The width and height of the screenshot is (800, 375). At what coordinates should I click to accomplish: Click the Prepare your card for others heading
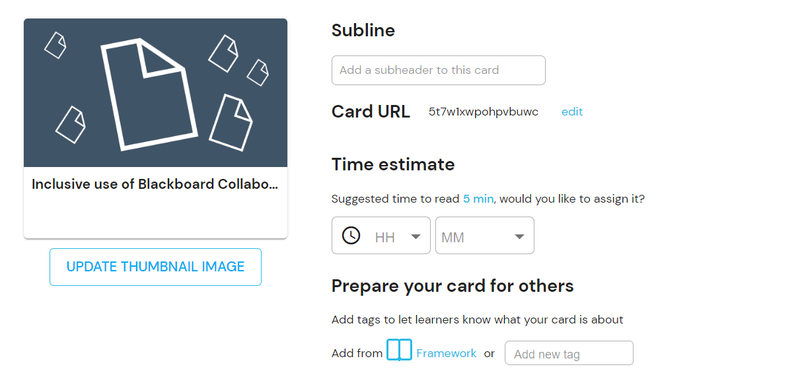[x=453, y=286]
